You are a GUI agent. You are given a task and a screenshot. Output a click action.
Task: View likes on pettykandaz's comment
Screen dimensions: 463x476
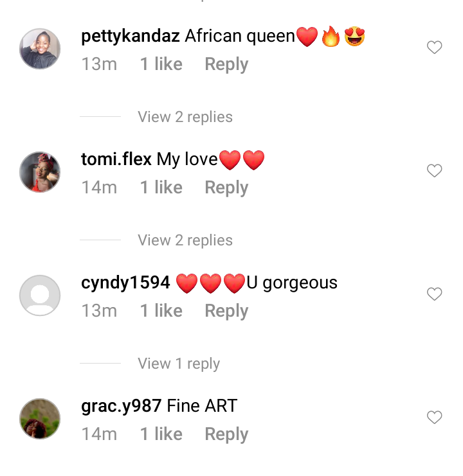tap(161, 64)
